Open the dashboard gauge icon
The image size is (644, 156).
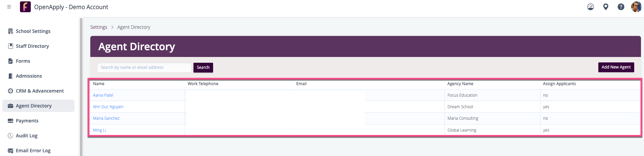tap(591, 7)
